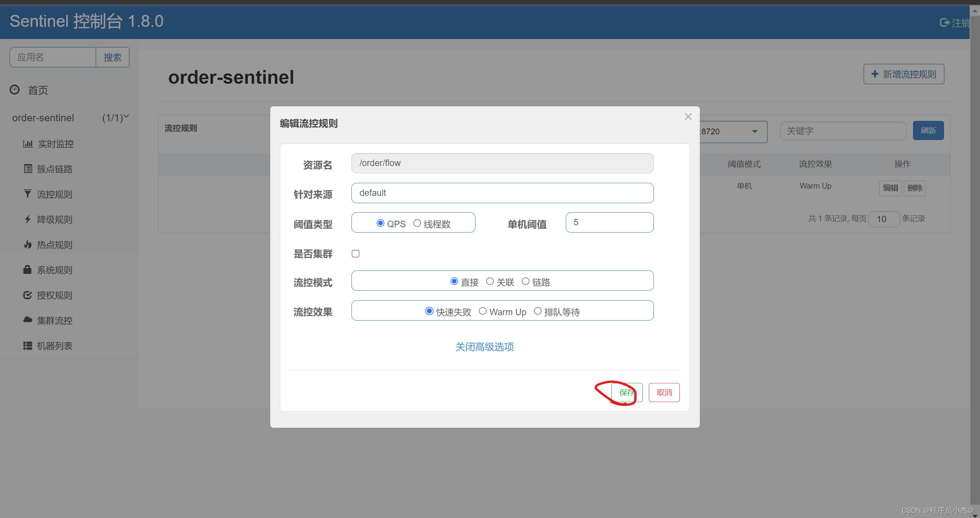Click 新增流控规则 button

click(904, 74)
